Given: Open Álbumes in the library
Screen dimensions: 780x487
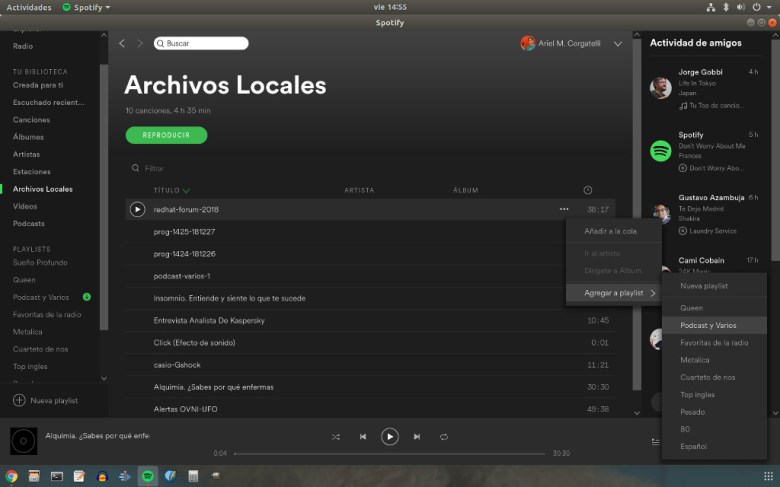Looking at the screenshot, I should point(28,137).
